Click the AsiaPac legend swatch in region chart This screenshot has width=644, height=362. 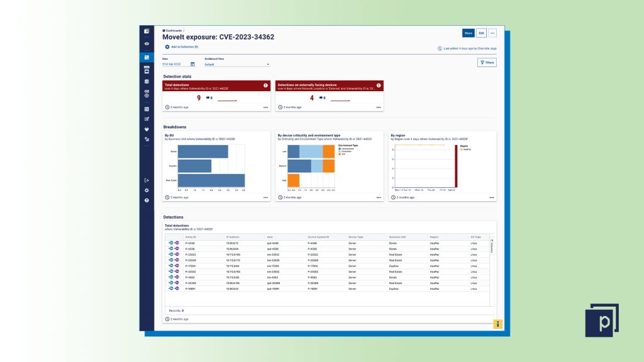(462, 150)
